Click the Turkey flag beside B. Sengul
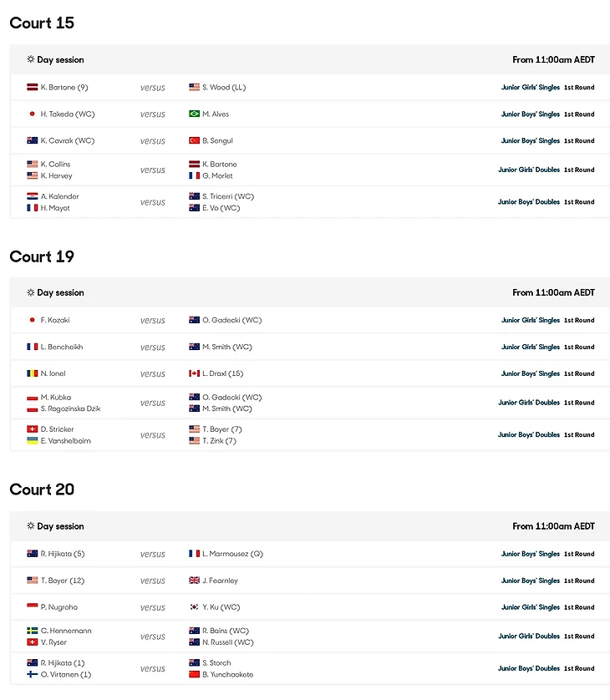Screen dimensions: 610x700 coord(195,140)
